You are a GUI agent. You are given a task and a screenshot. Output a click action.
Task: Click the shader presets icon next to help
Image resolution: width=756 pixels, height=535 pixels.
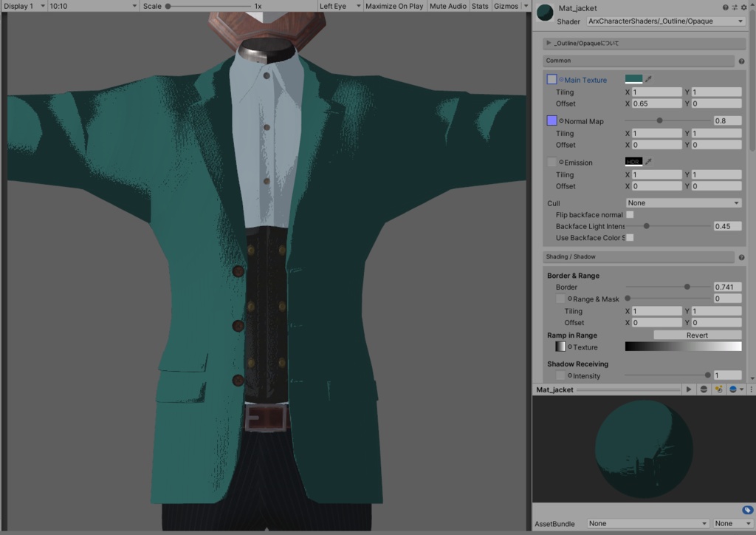pyautogui.click(x=735, y=7)
